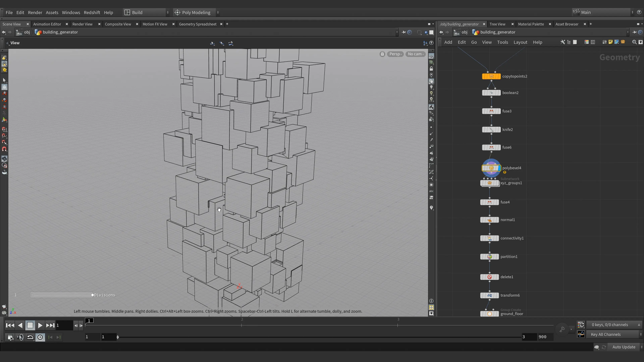Image resolution: width=644 pixels, height=362 pixels.
Task: Add a new pane tab in network editor
Action: [591, 24]
